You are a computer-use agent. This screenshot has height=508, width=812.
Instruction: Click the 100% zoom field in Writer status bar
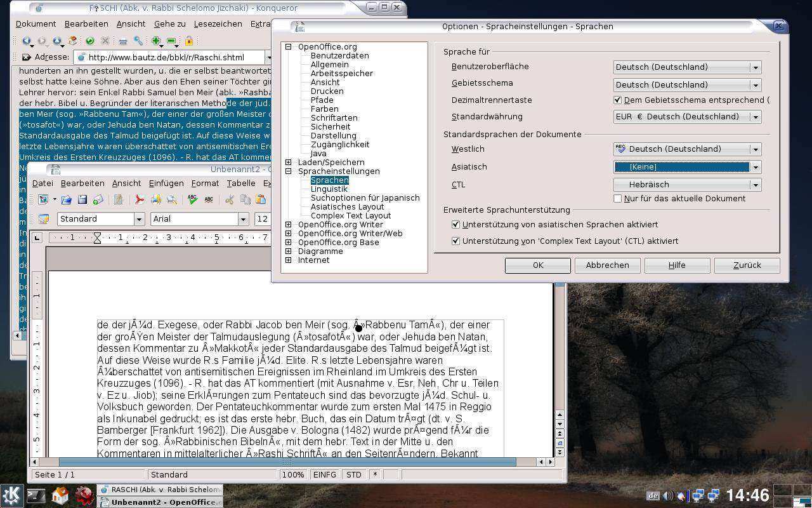pyautogui.click(x=293, y=474)
